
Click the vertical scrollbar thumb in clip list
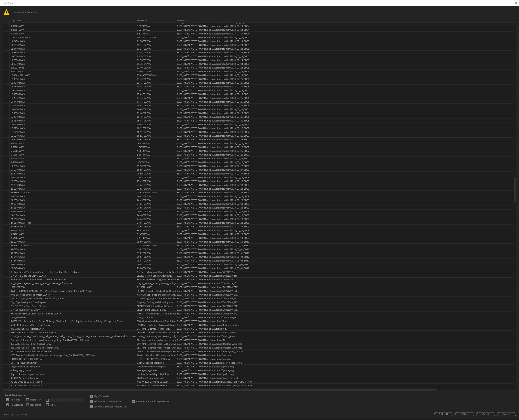click(514, 190)
